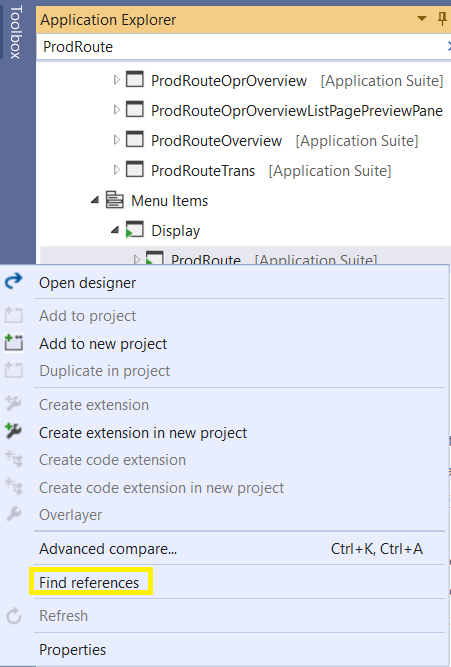Select Add to new project option
This screenshot has width=451, height=667.
coord(103,344)
